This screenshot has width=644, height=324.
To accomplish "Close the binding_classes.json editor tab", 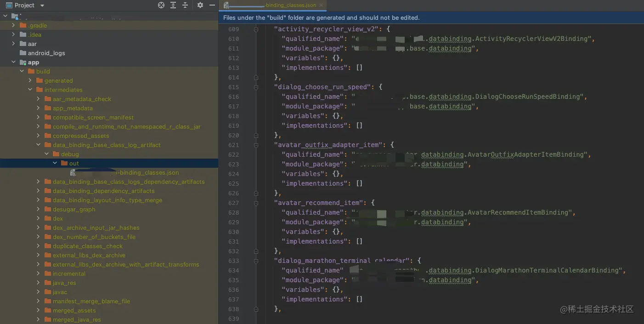I will click(322, 5).
